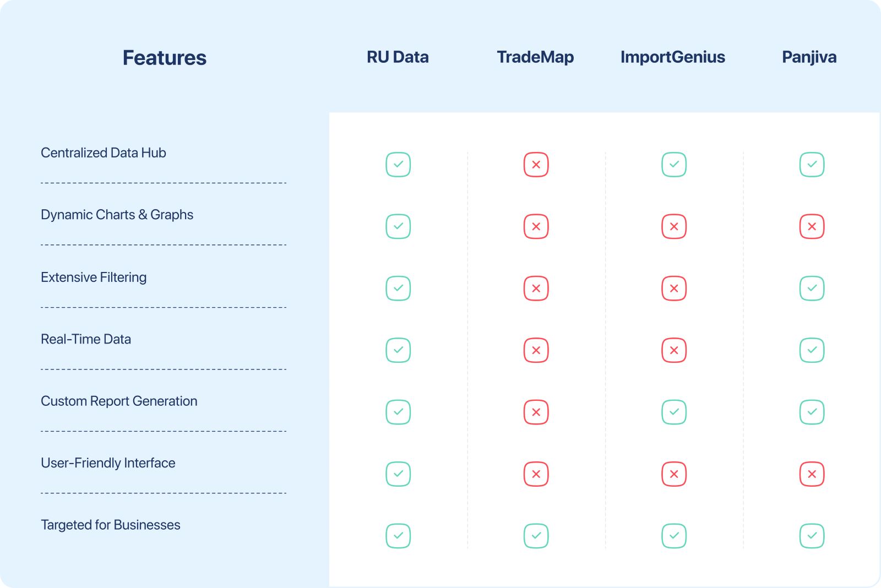Select the RU Data column header
The height and width of the screenshot is (588, 881).
[398, 57]
